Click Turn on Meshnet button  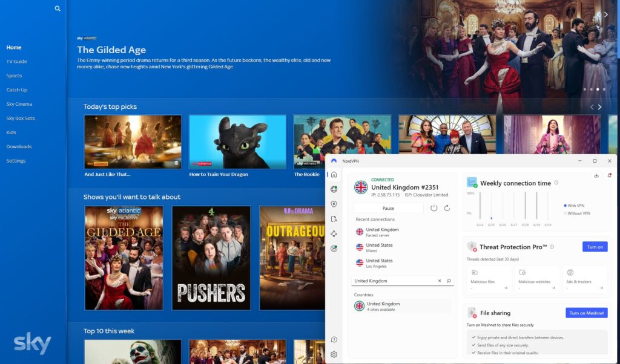(586, 313)
